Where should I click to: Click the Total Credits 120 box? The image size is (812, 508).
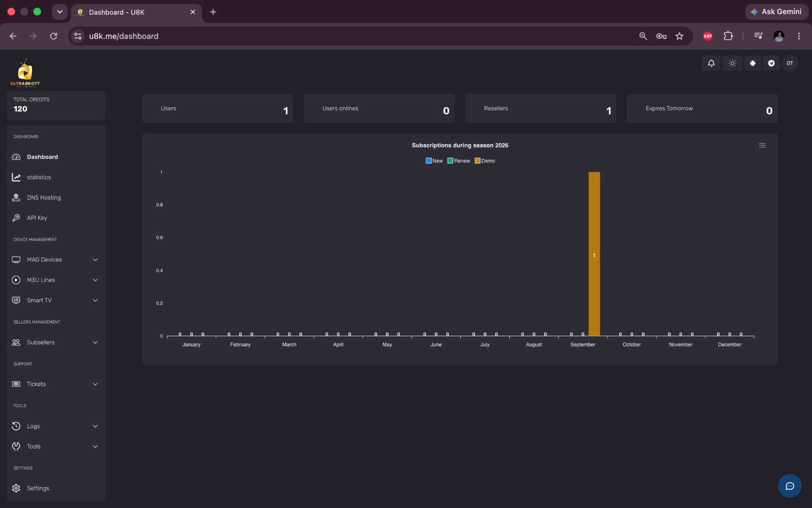(x=56, y=105)
